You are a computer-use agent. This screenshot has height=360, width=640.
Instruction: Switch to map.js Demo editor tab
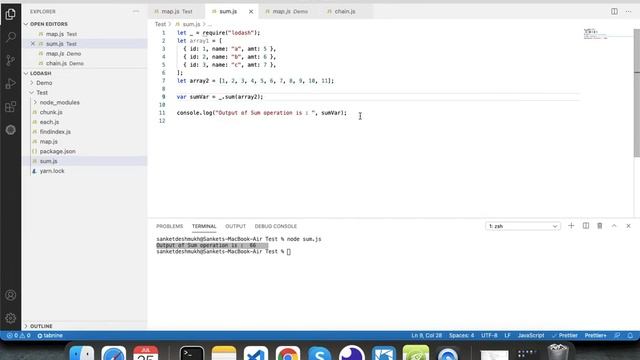[x=290, y=11]
